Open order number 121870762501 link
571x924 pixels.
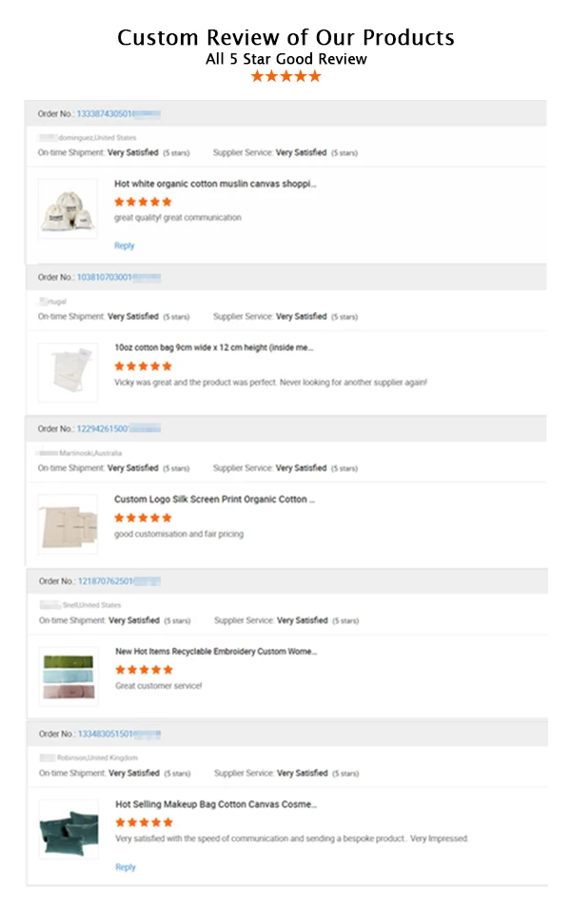(120, 581)
